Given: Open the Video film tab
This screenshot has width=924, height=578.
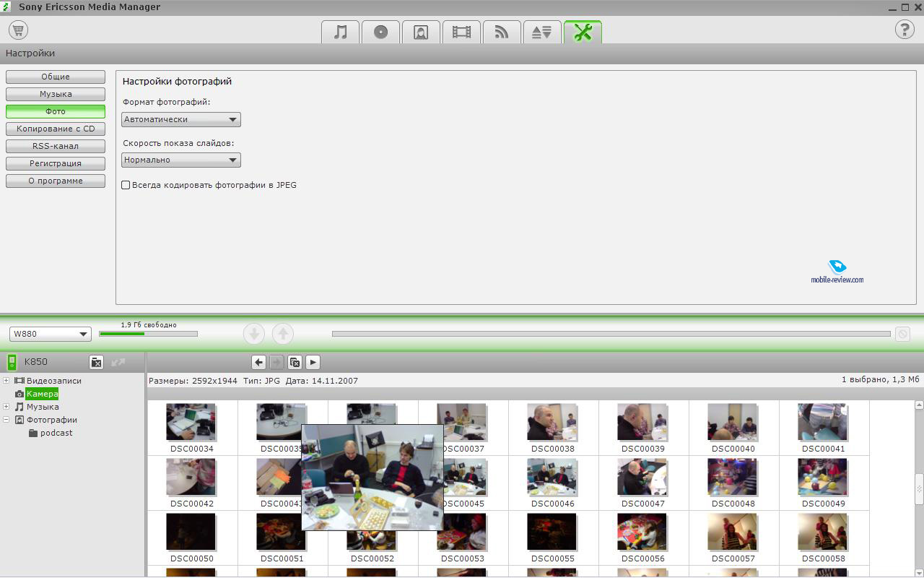Looking at the screenshot, I should tap(462, 32).
